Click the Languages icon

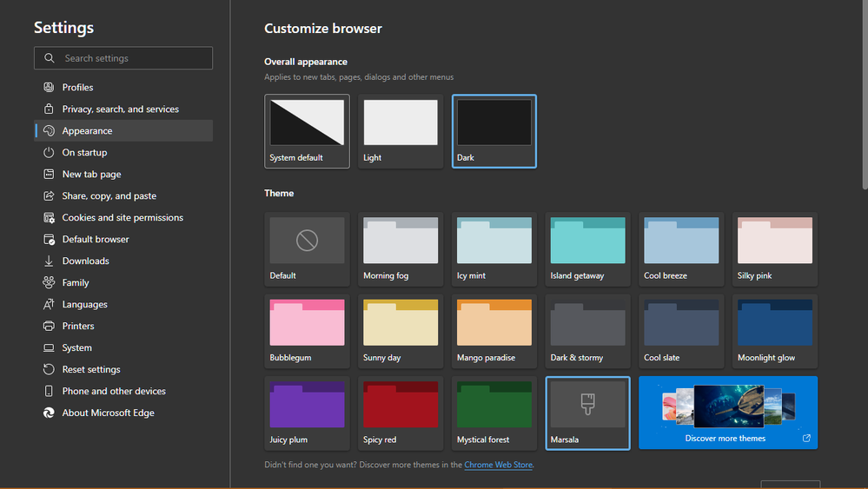(x=49, y=304)
